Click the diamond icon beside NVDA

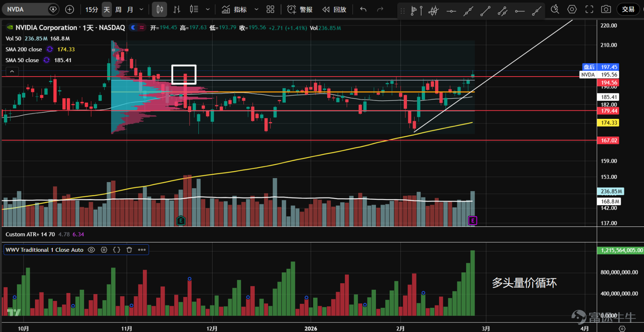click(x=53, y=9)
